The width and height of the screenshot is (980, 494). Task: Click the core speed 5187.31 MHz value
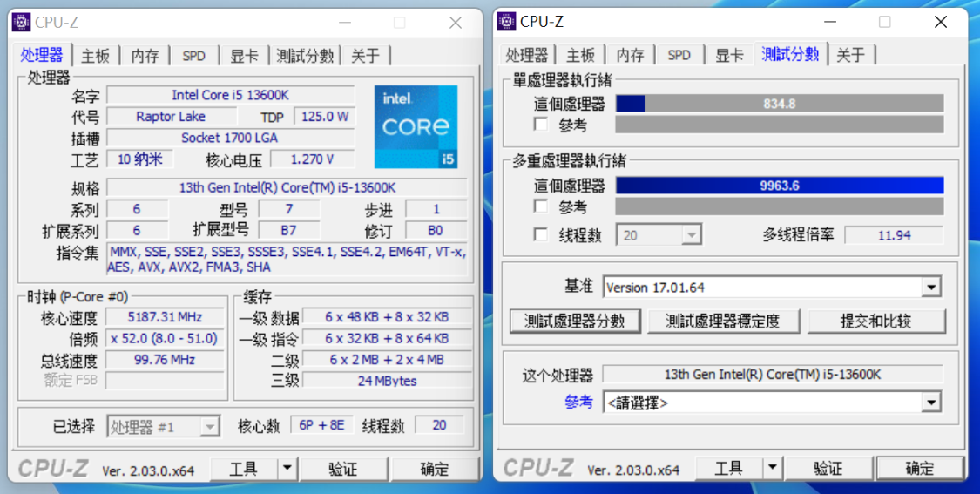click(165, 317)
